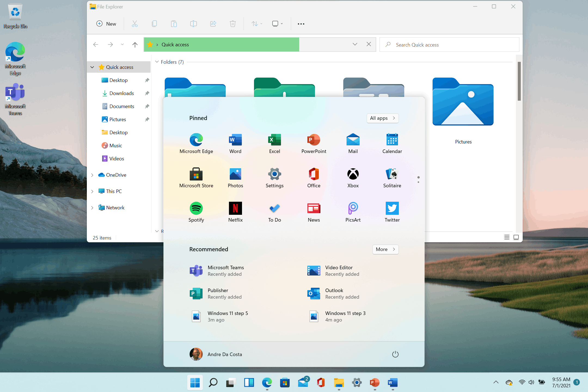
Task: Open the pinned Twitter app
Action: pyautogui.click(x=392, y=212)
